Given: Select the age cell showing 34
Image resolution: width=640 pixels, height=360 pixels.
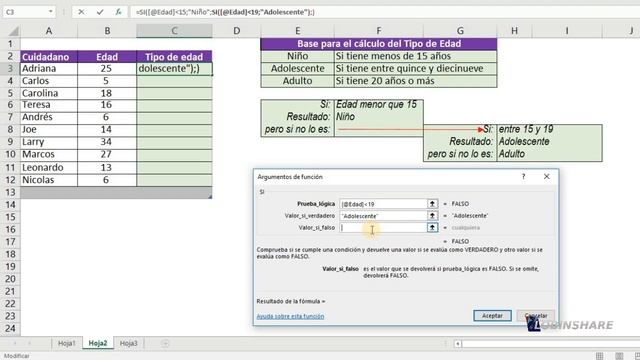Looking at the screenshot, I should [107, 142].
